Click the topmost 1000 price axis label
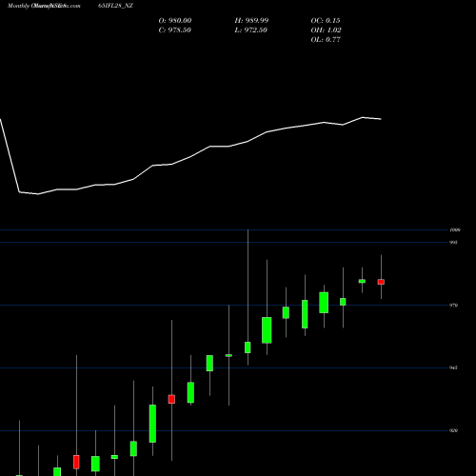The height and width of the screenshot is (476, 476). pyautogui.click(x=455, y=229)
